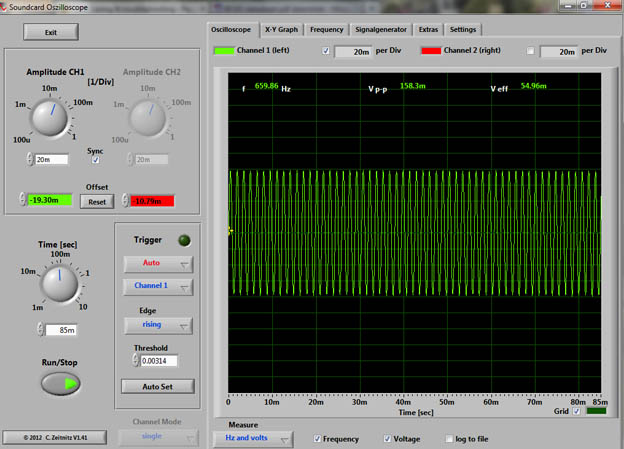Click the Time value stepper arrows
624x449 pixels.
pos(40,329)
